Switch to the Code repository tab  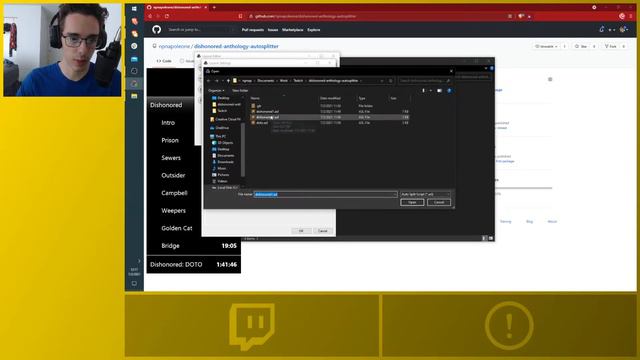[164, 61]
